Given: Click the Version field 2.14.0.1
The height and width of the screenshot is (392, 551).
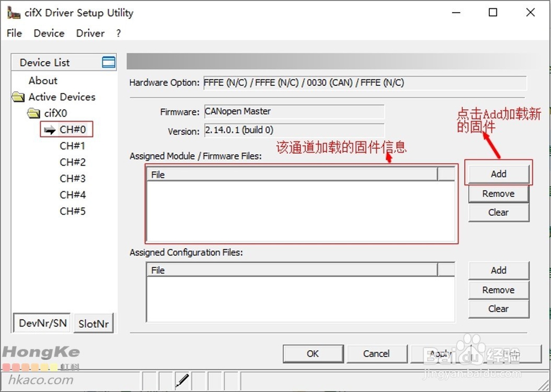Looking at the screenshot, I should [294, 130].
